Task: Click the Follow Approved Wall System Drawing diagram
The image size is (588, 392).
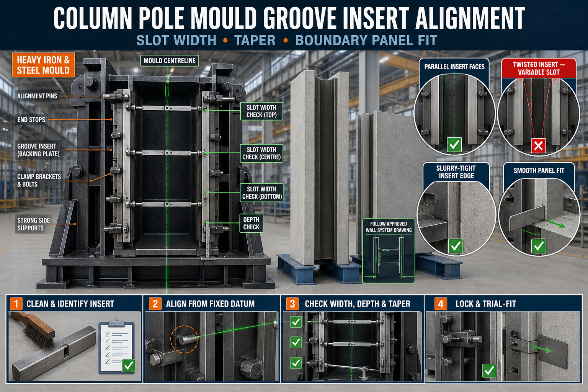Action: (x=389, y=251)
